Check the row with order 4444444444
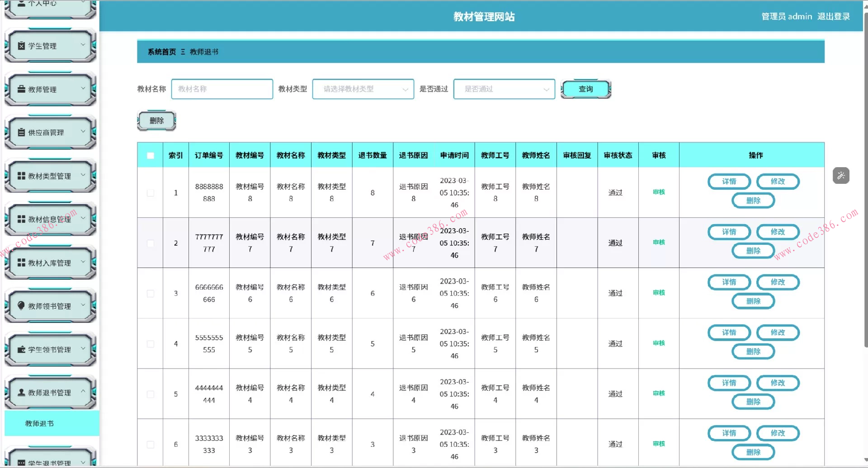This screenshot has width=868, height=468. point(151,394)
